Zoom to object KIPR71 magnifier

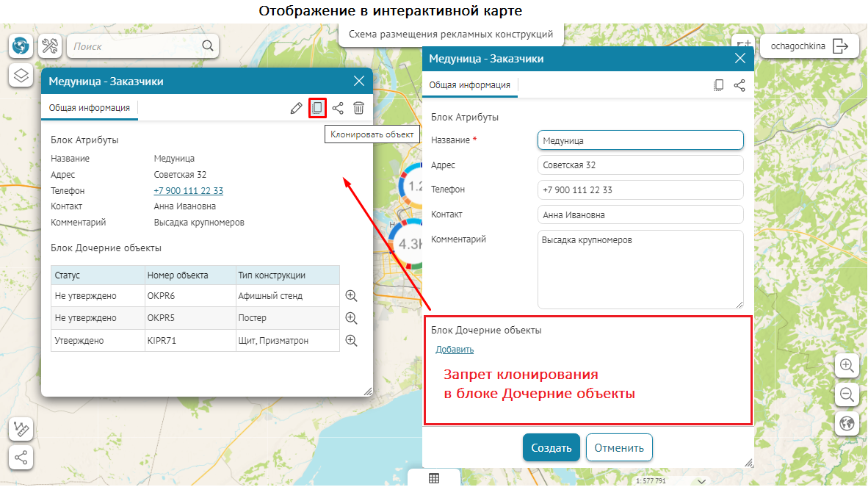coord(351,341)
